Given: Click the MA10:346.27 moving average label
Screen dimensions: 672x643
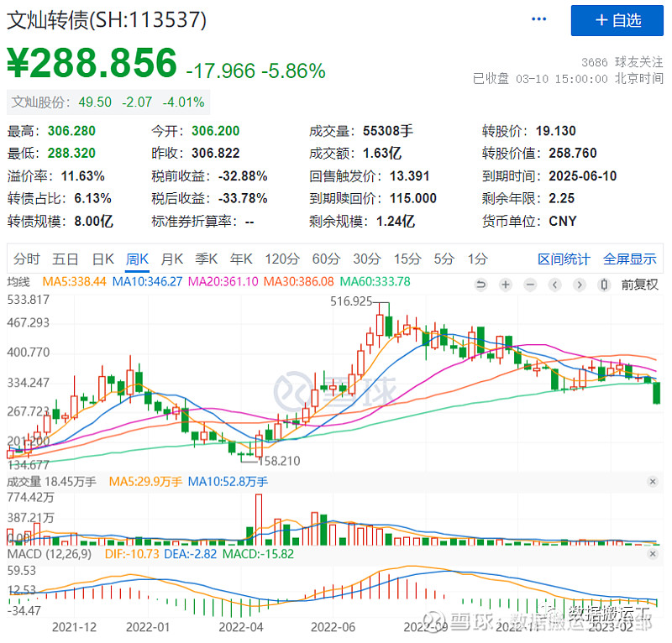Looking at the screenshot, I should (x=148, y=282).
